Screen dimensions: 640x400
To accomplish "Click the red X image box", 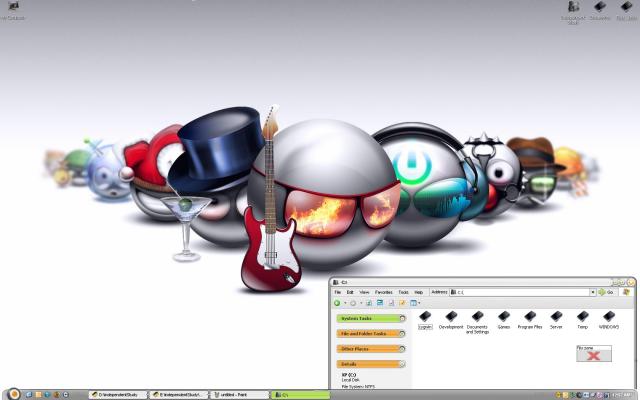I will click(x=594, y=353).
